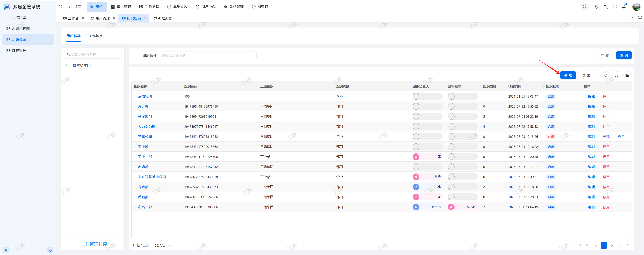Click the 新增 button
The height and width of the screenshot is (255, 644).
(x=568, y=75)
